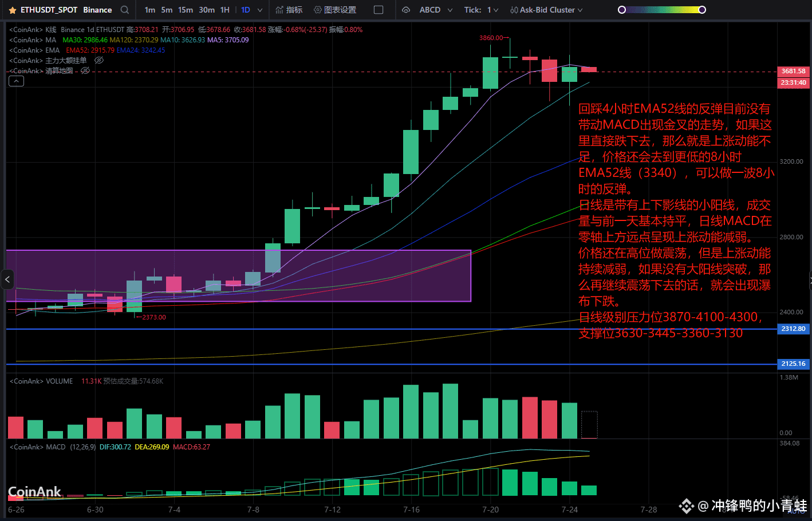Click the 2800.00 price axis label
The width and height of the screenshot is (812, 521).
(x=791, y=237)
